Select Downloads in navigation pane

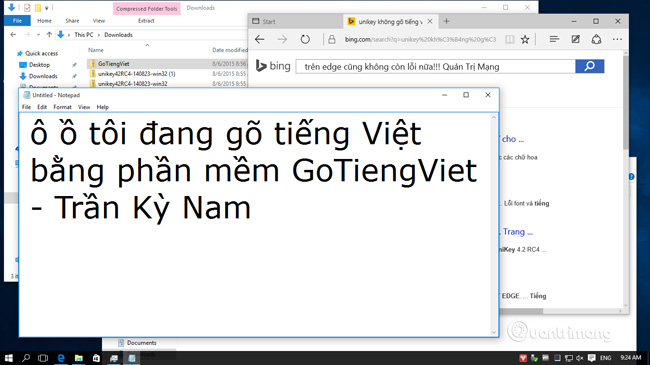43,76
